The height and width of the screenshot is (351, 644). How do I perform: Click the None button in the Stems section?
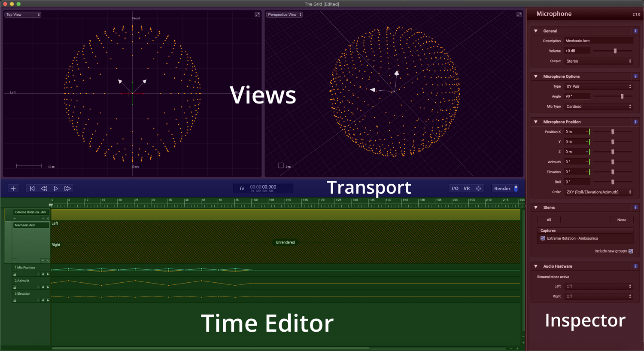pos(622,220)
